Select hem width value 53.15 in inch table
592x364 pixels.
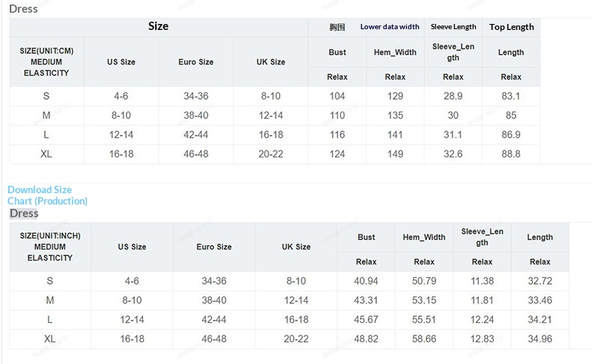424,300
